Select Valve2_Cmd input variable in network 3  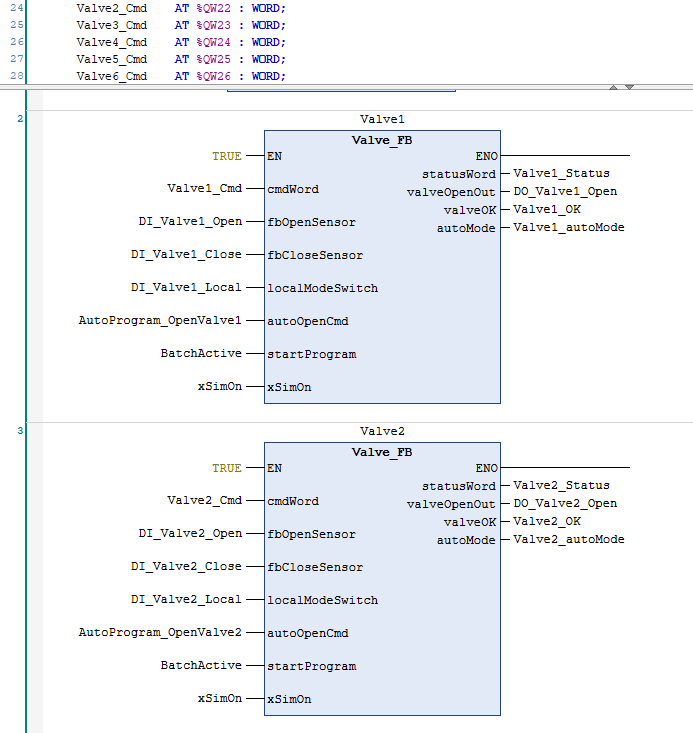[x=205, y=500]
